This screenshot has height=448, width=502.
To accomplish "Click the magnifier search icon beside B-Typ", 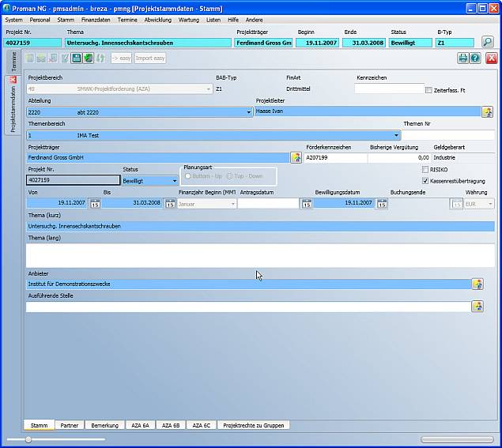I will (x=488, y=42).
